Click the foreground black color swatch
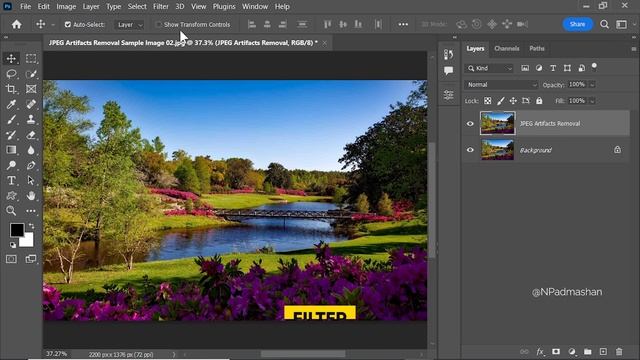640x360 pixels. click(17, 230)
